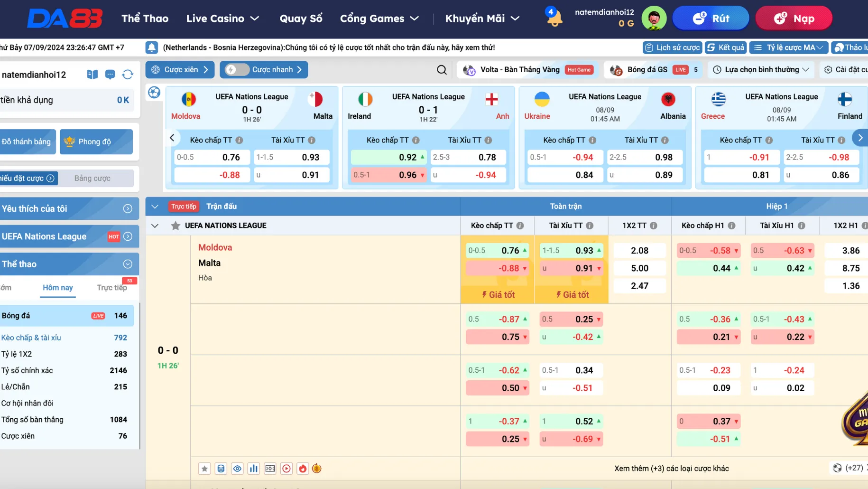Open the bar chart statistics icon

click(x=254, y=469)
